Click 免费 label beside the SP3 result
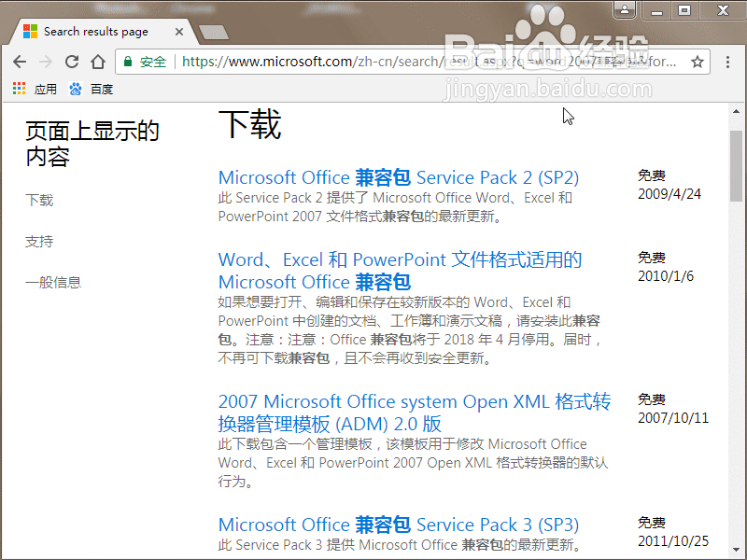Screen dimensions: 747x560 point(651,523)
